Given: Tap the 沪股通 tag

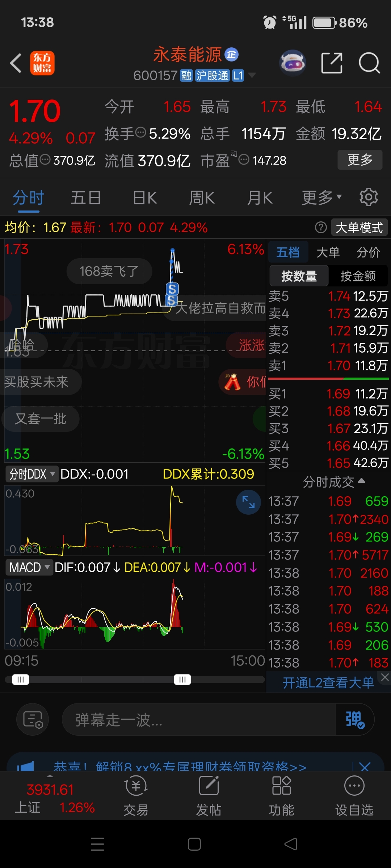Looking at the screenshot, I should point(213,76).
